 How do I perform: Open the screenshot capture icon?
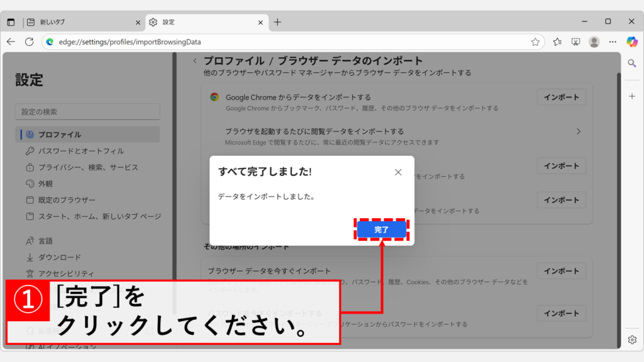coord(576,42)
